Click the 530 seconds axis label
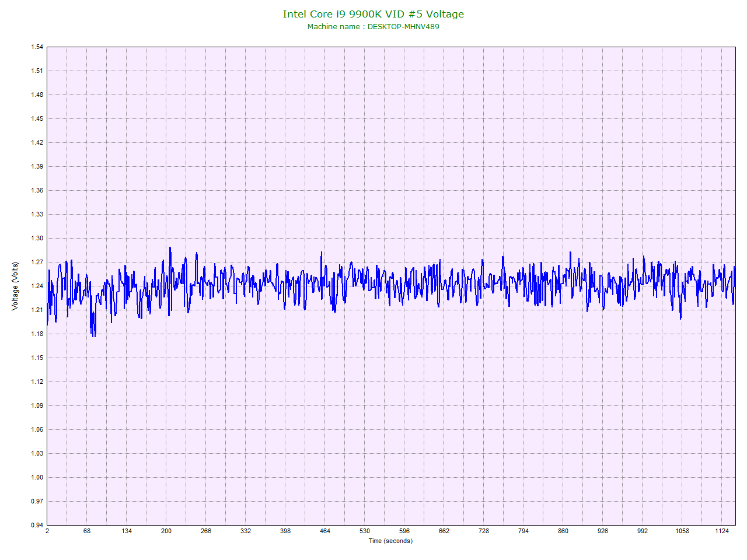This screenshot has height=560, width=747. pyautogui.click(x=365, y=531)
